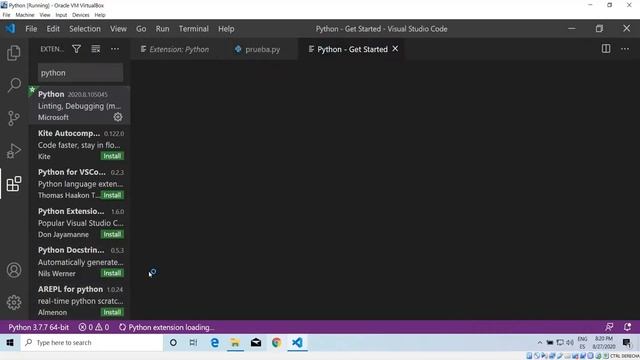The image size is (640, 360).
Task: Open VirtualBox Machine menu
Action: pos(25,15)
